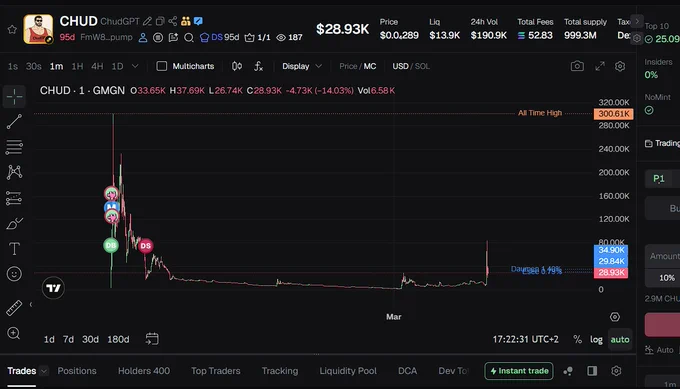Viewport: 680px width, 389px height.
Task: Open the sparkle image-search icon in header
Action: click(173, 38)
